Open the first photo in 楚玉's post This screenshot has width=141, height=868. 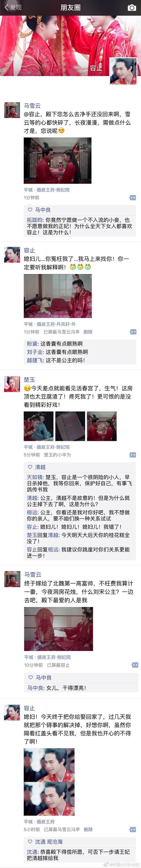[39, 426]
